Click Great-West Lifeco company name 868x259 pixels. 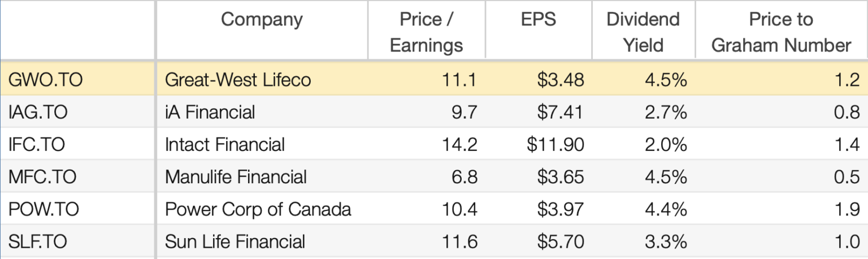tap(238, 80)
